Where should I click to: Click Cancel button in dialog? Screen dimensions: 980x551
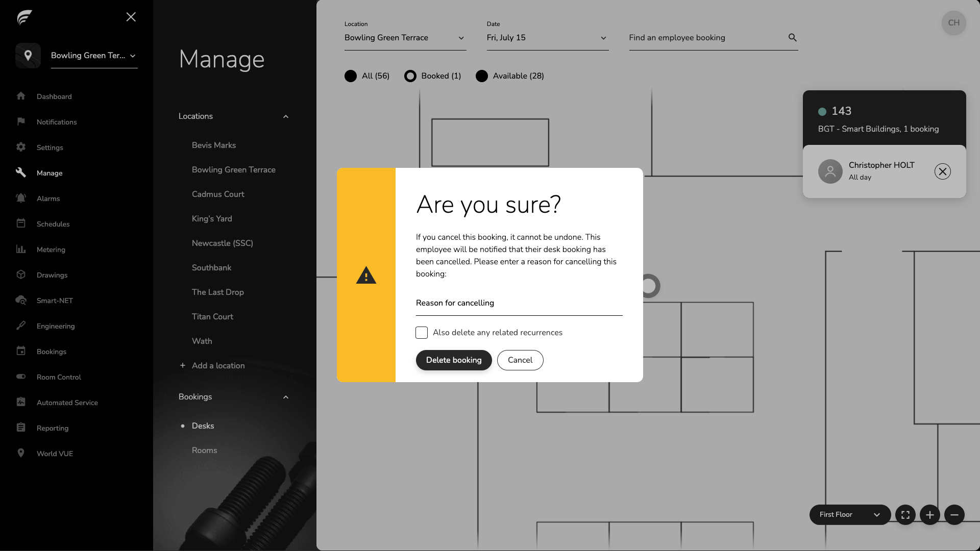tap(520, 360)
